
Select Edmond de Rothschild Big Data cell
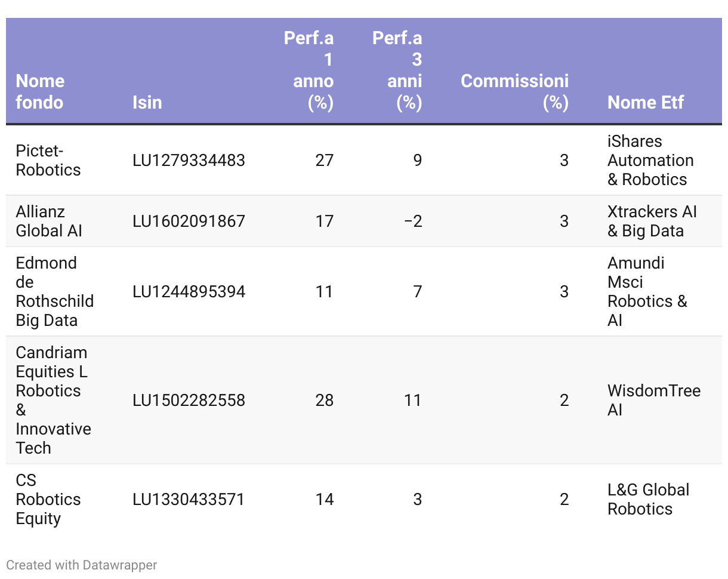click(54, 292)
